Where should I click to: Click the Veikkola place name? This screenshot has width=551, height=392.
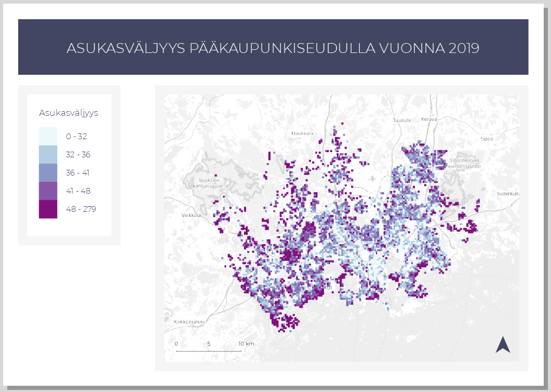(191, 214)
